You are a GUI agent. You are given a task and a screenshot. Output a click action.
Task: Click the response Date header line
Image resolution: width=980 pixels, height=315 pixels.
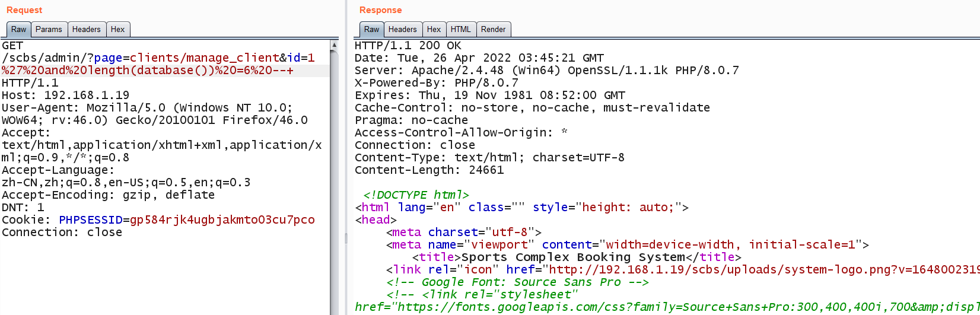[479, 58]
